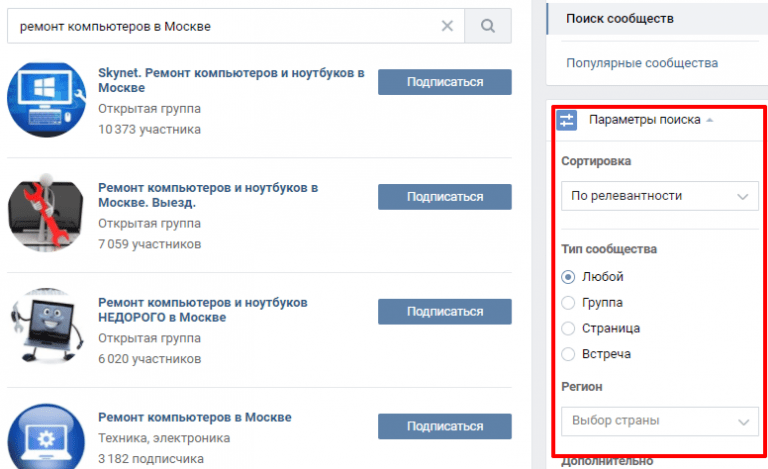Open the red wrench group avatar
The width and height of the screenshot is (768, 469).
tap(47, 213)
